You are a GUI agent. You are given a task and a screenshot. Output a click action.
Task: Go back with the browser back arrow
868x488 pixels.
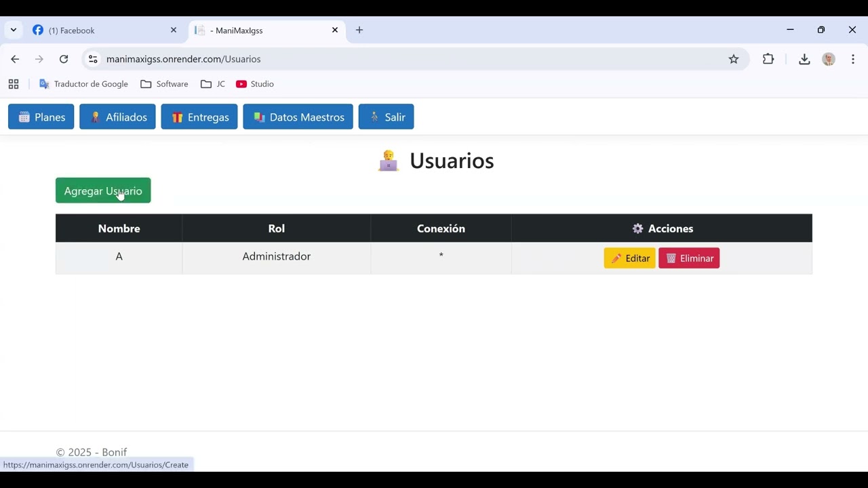(15, 59)
